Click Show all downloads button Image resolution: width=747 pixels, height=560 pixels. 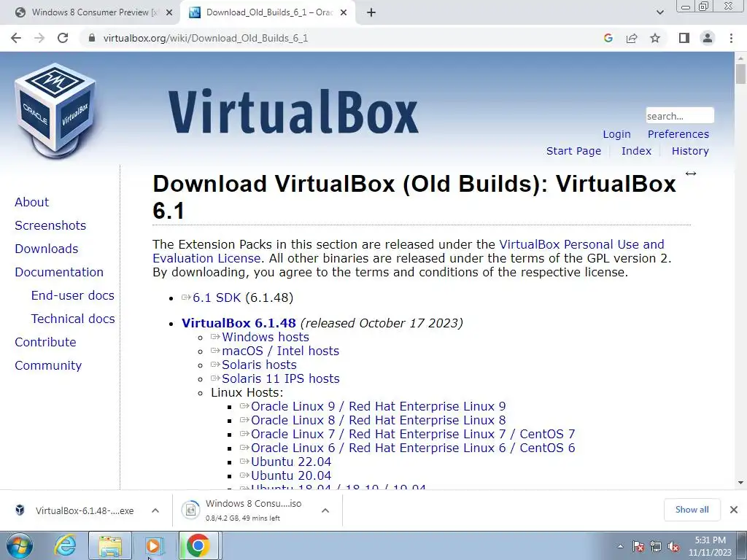pyautogui.click(x=692, y=510)
